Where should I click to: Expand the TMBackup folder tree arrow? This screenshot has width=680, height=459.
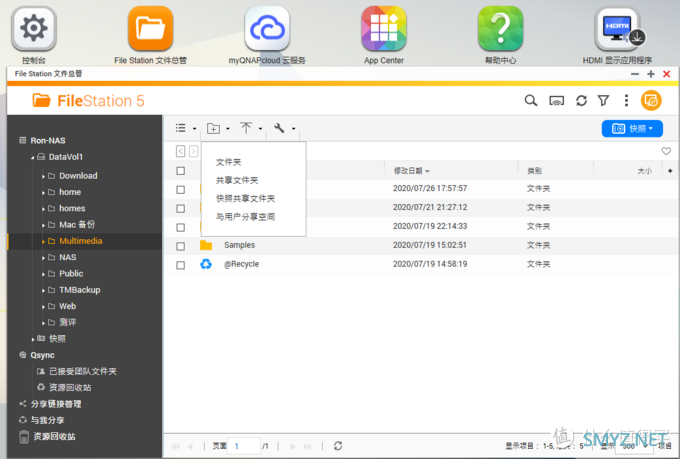pyautogui.click(x=43, y=291)
